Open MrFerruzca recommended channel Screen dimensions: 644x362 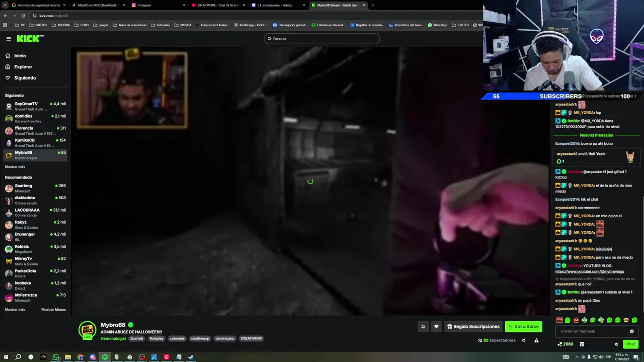(x=35, y=297)
